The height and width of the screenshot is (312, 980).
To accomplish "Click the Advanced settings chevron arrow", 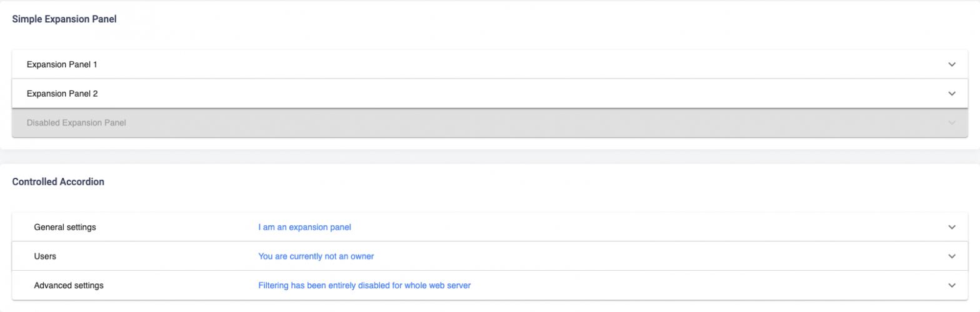I will [x=952, y=285].
